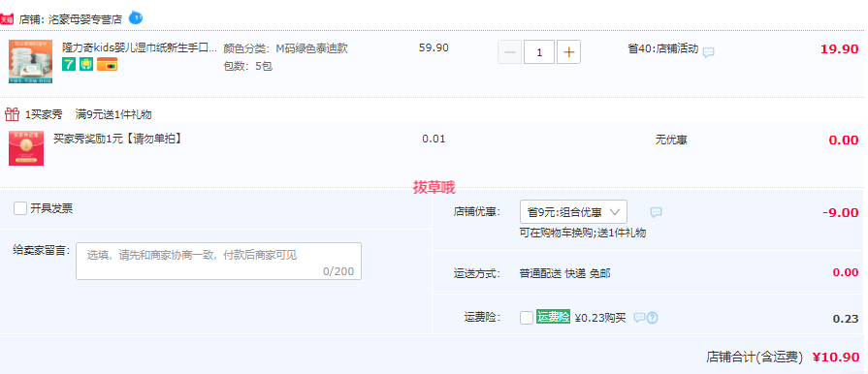This screenshot has width=868, height=374.
Task: Open the baby wipes product thumbnail
Action: [x=30, y=61]
